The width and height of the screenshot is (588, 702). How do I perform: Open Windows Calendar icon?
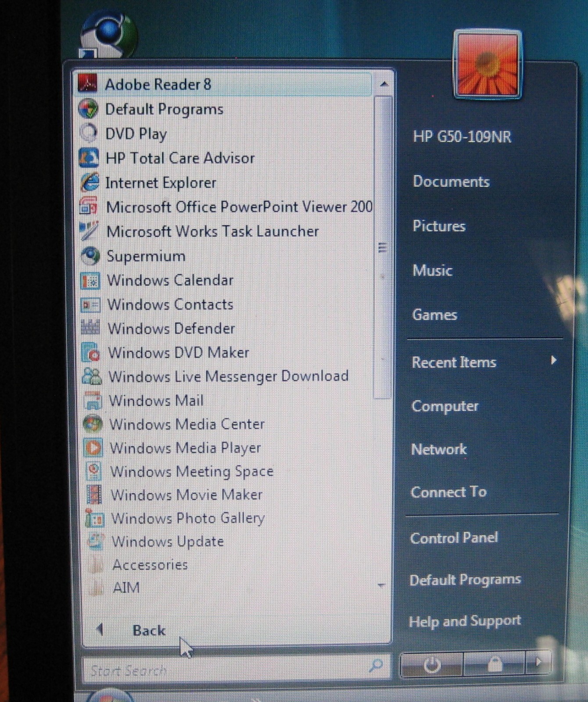91,280
